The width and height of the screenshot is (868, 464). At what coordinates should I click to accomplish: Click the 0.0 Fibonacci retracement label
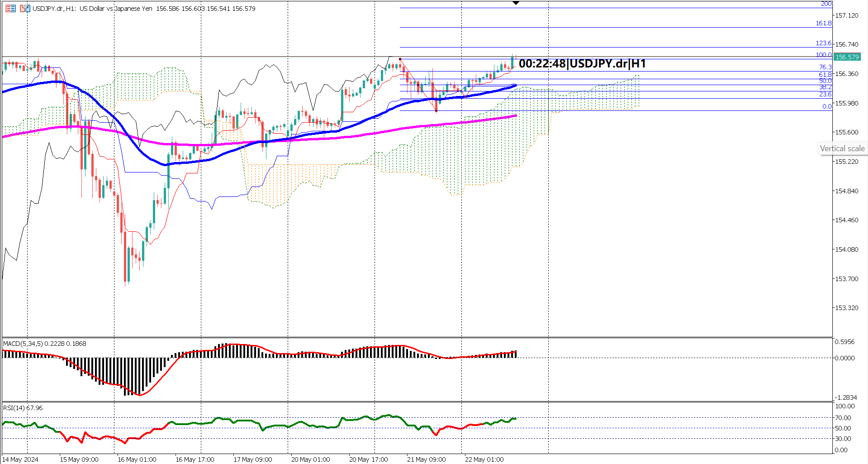point(827,107)
